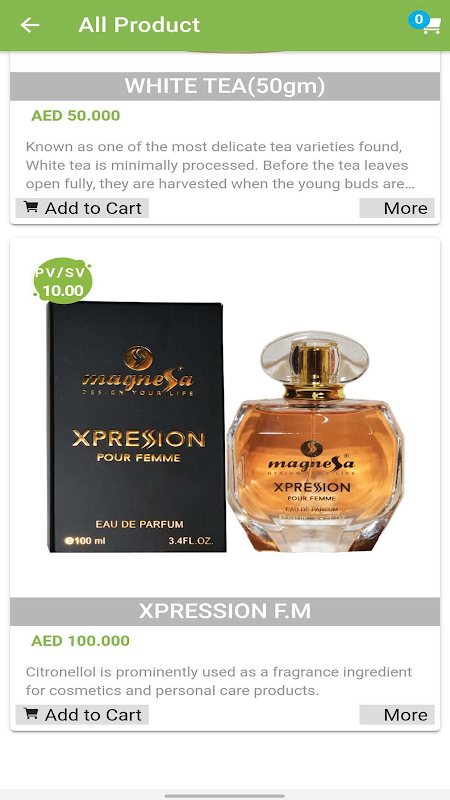
Task: Click the AED 100.000 price
Action: (x=81, y=641)
